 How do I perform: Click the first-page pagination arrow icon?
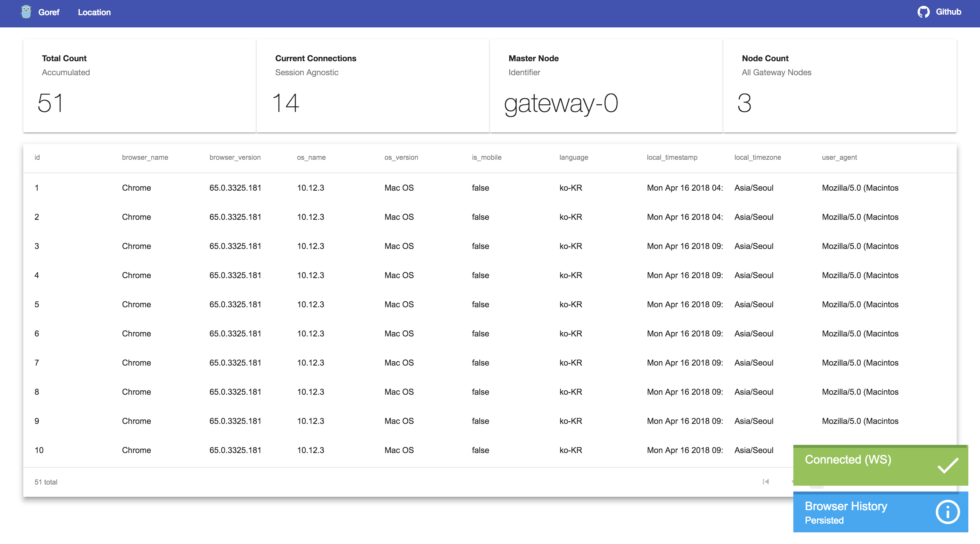[x=765, y=482]
